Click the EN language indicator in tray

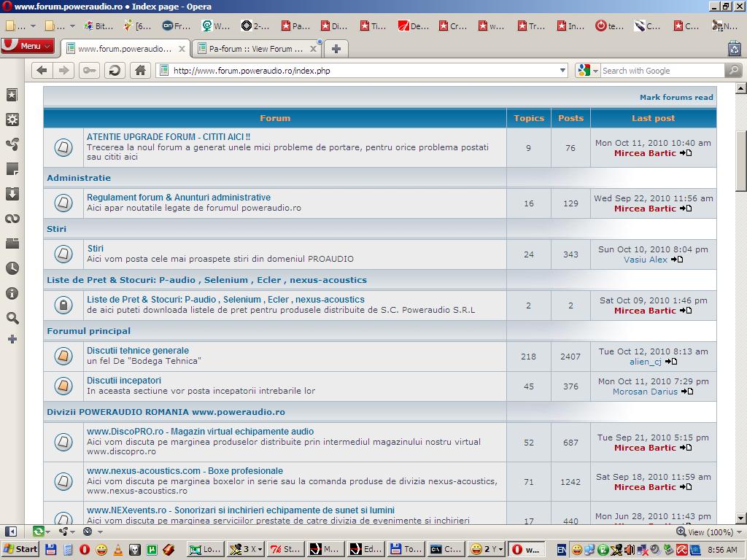tap(562, 550)
